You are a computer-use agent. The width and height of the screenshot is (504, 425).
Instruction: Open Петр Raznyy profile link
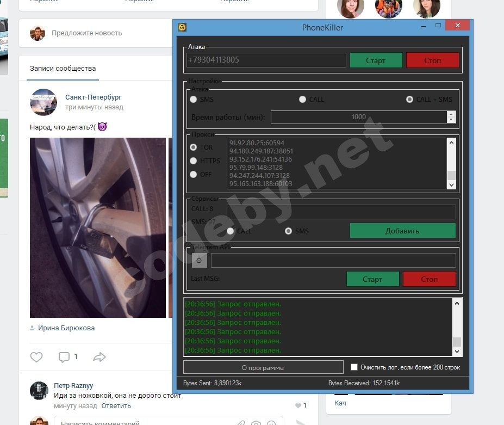pyautogui.click(x=73, y=385)
